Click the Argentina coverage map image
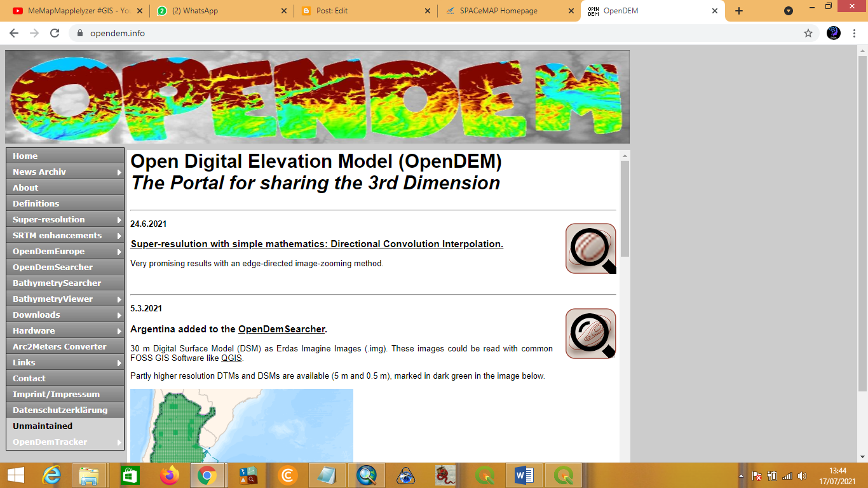The height and width of the screenshot is (488, 868). (x=241, y=426)
